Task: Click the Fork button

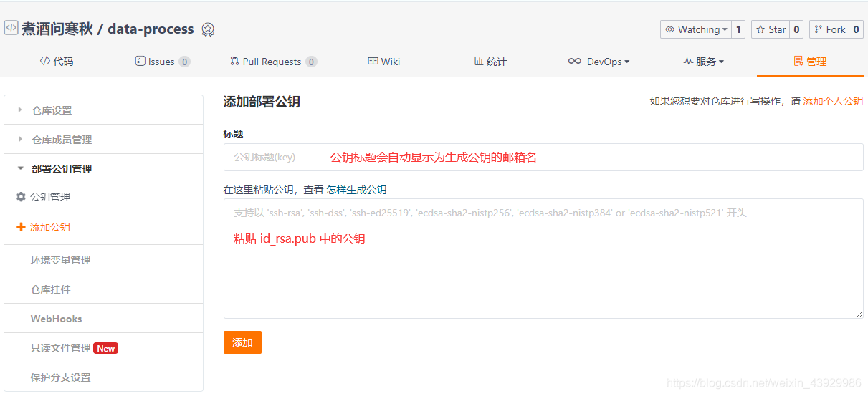Action: click(829, 29)
